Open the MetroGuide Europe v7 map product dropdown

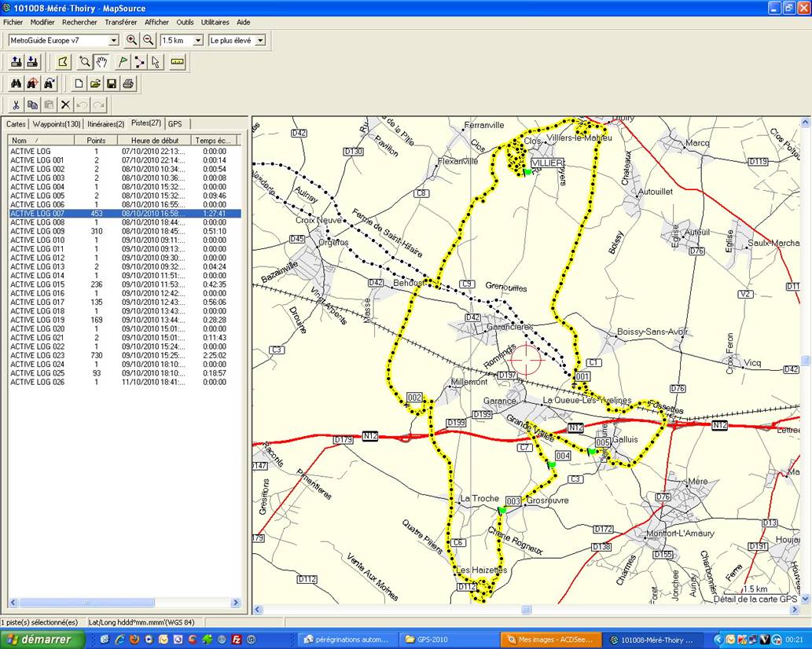coord(114,40)
